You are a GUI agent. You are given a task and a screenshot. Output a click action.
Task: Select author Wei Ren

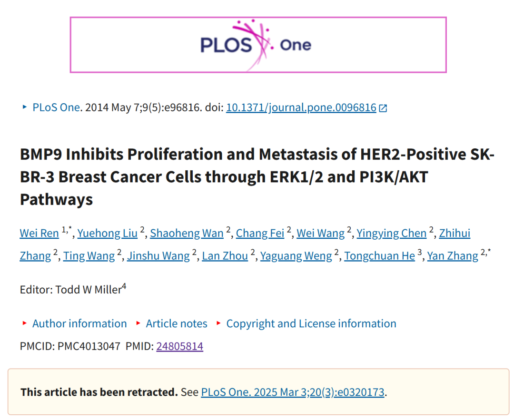coord(40,233)
